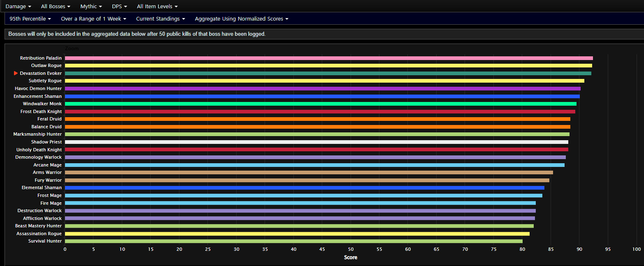Select the Destruction Warlock label
The image size is (644, 266).
(x=40, y=210)
